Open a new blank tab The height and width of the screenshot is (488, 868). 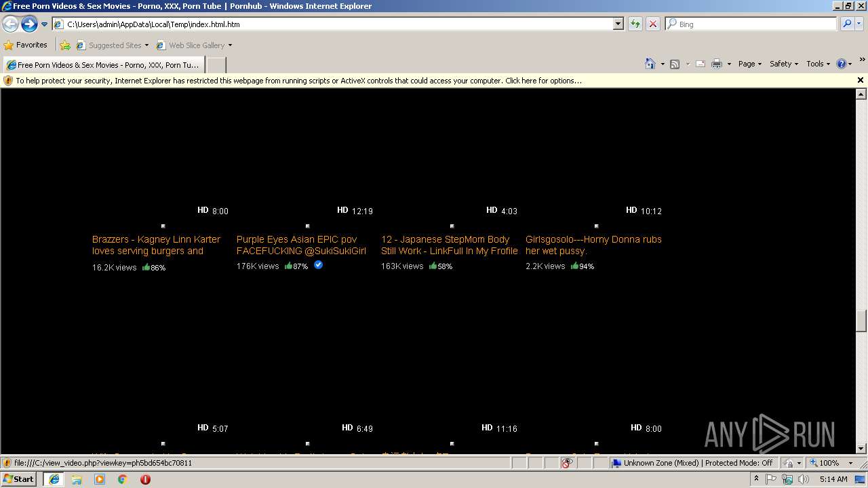pyautogui.click(x=216, y=65)
